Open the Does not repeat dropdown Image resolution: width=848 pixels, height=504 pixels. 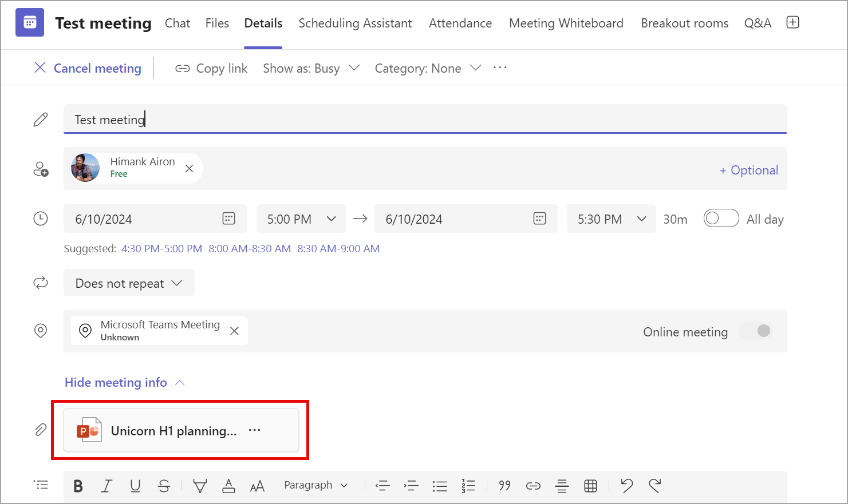(x=129, y=283)
